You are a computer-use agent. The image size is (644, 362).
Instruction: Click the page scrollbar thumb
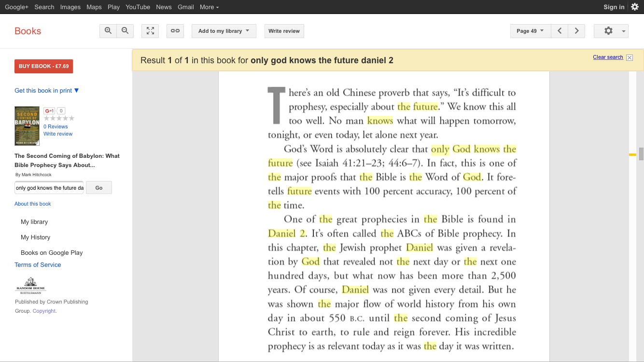click(x=641, y=154)
